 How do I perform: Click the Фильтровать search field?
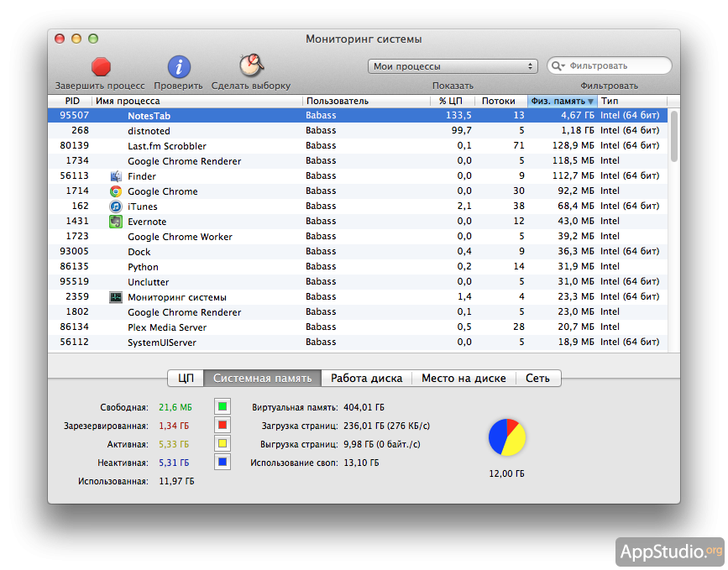click(617, 65)
